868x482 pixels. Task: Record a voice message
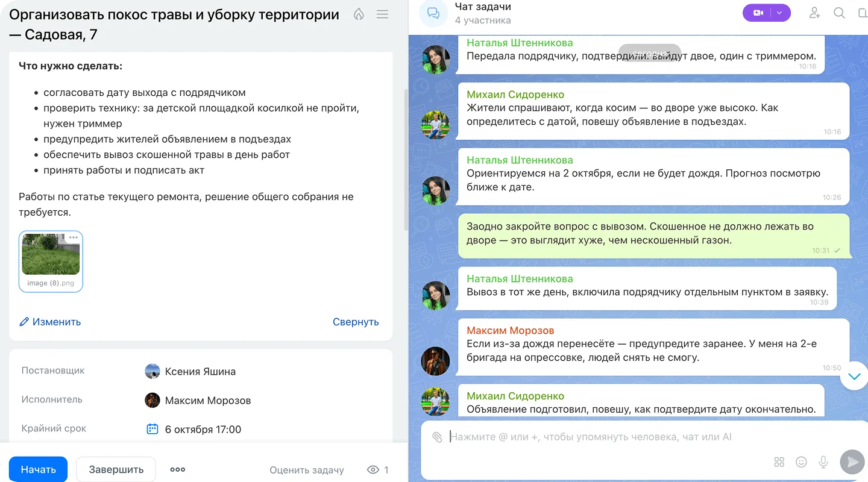click(823, 462)
